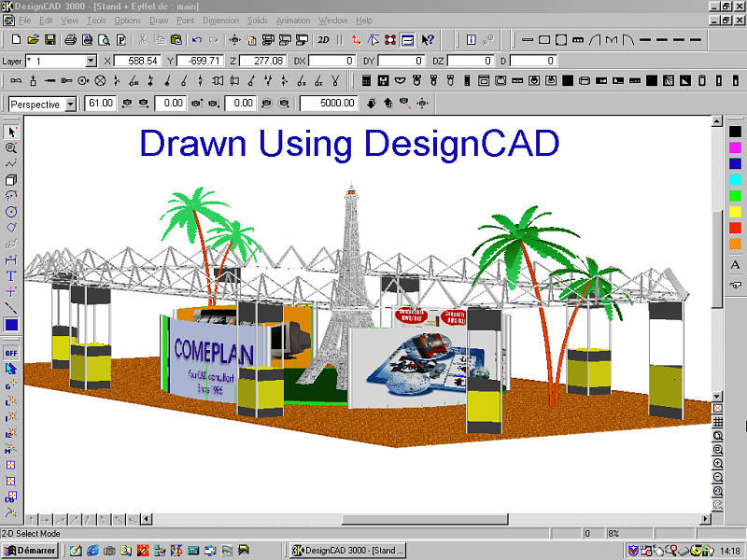Select the Zoom magnifier tool

tap(11, 147)
